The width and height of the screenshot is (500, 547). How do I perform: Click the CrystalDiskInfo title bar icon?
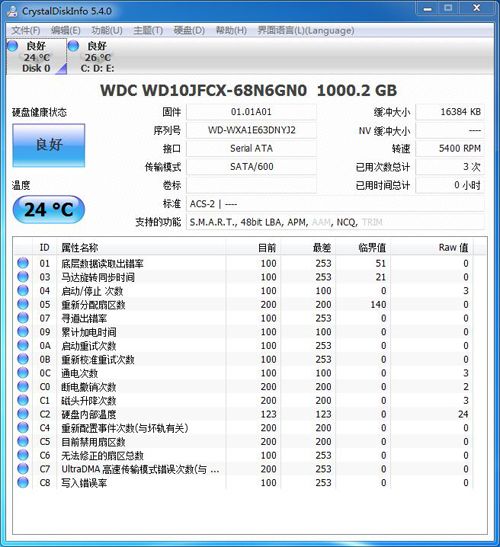tap(12, 11)
